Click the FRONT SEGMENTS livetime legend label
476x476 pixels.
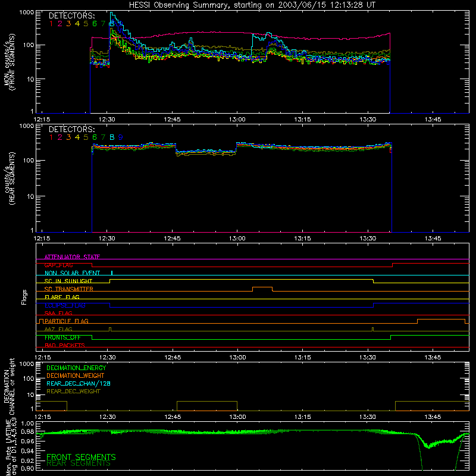point(81,457)
